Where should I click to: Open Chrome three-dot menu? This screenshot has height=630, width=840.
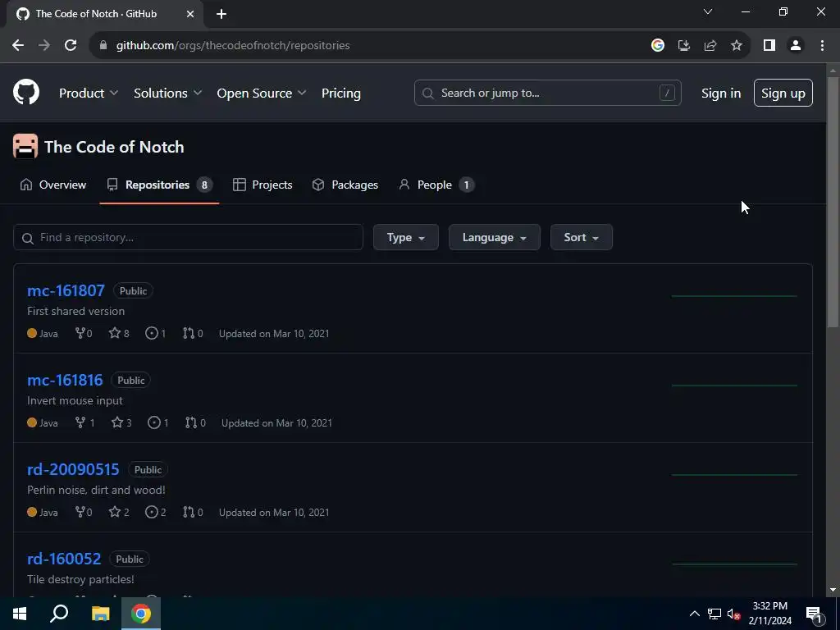tap(822, 46)
